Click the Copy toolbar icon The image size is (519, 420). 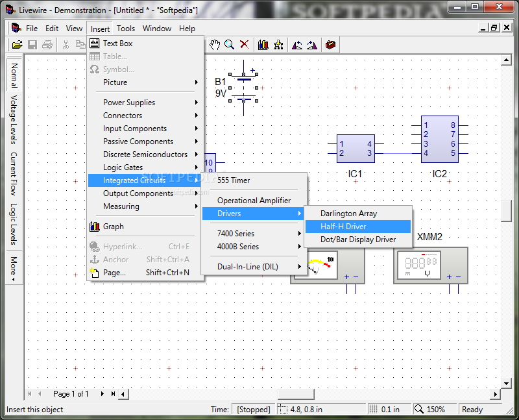[80, 45]
